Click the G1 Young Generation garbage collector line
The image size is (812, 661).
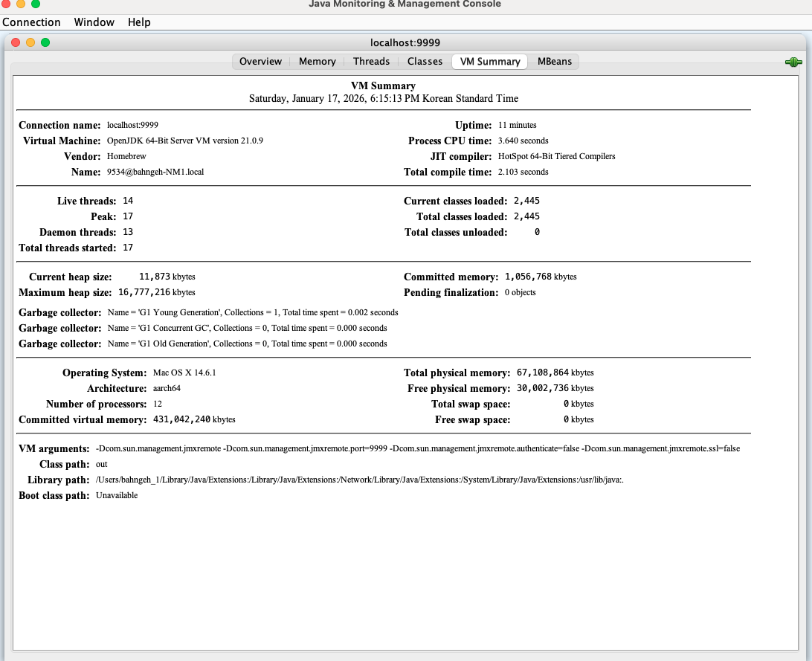(253, 312)
